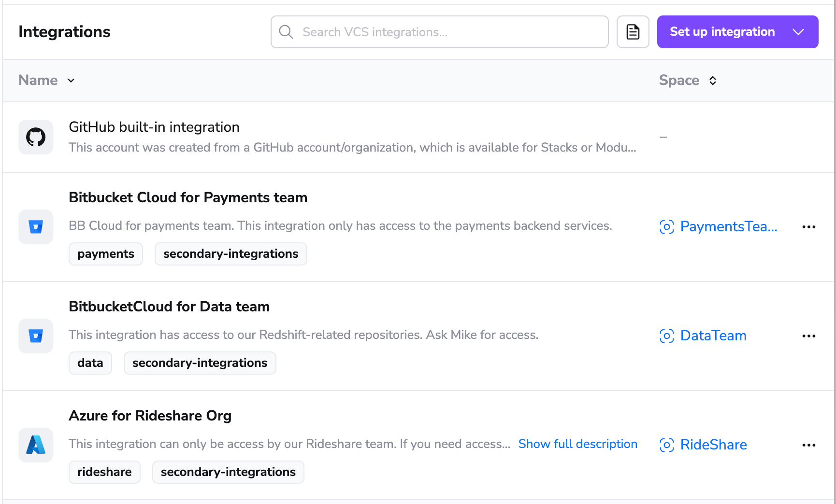Sort integrations by Space column
Screen dimensions: 836x504
[x=687, y=81]
